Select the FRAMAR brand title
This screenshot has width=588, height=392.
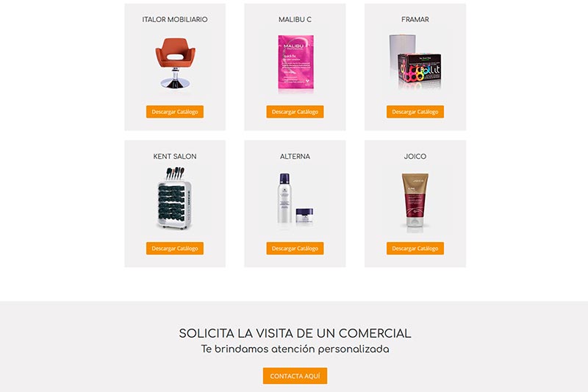[415, 20]
